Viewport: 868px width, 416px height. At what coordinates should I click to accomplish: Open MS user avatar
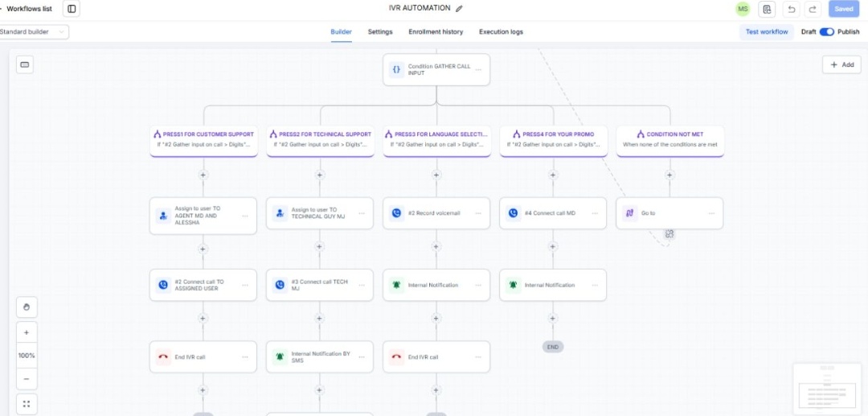743,9
